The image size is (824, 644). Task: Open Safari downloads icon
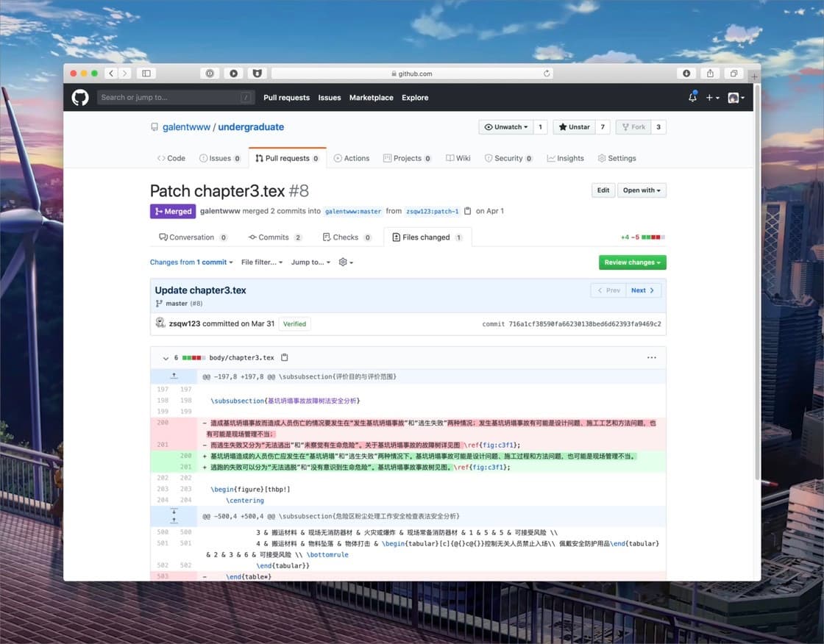tap(686, 74)
